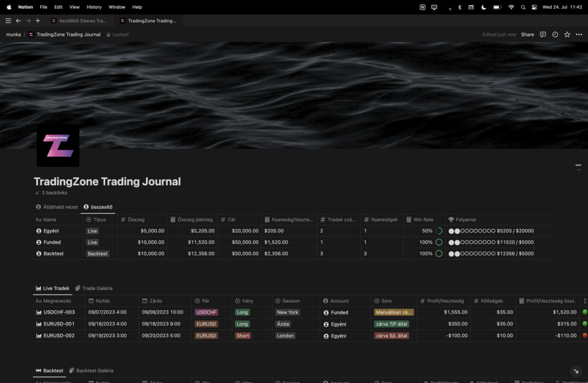This screenshot has height=383, width=588.
Task: Open the Összeg jelenleg column header
Action: tap(192, 220)
